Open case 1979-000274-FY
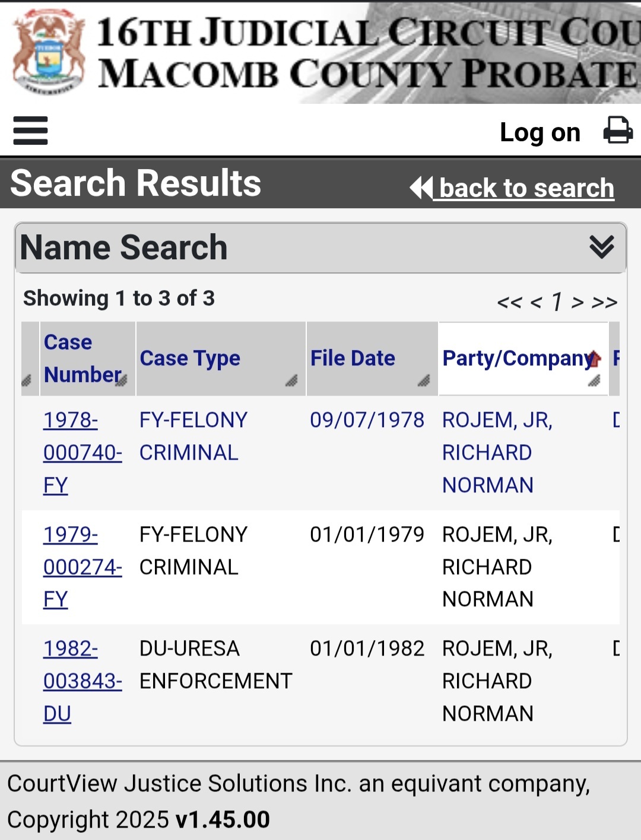Viewport: 641px width, 840px height. (x=82, y=567)
